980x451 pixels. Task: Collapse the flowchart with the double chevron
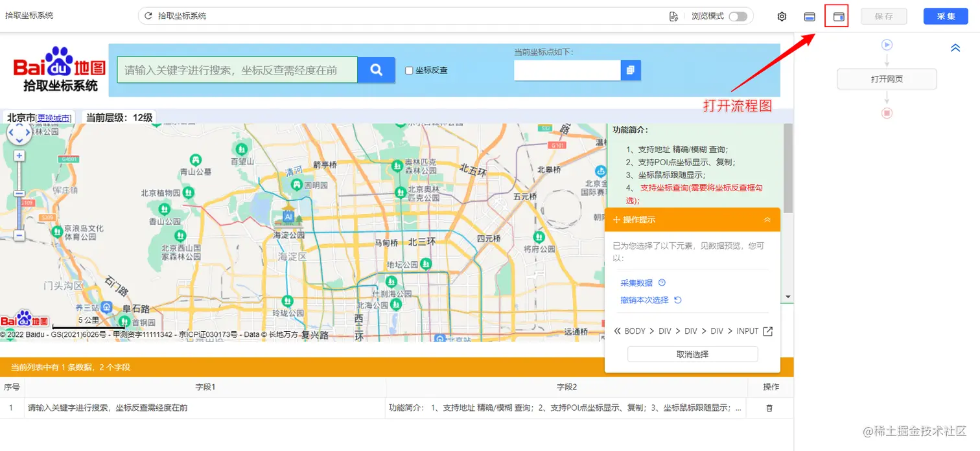[x=955, y=48]
